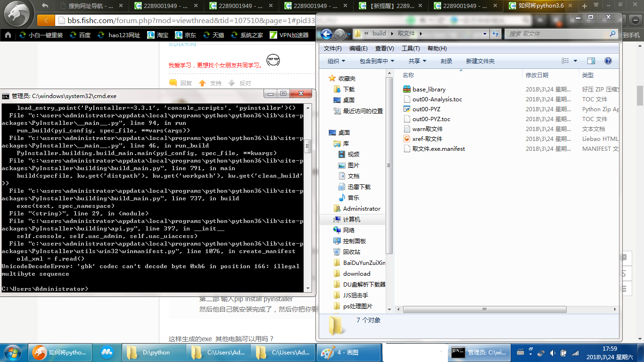Click the Windows Start orb
The image size is (644, 362).
coord(13,352)
